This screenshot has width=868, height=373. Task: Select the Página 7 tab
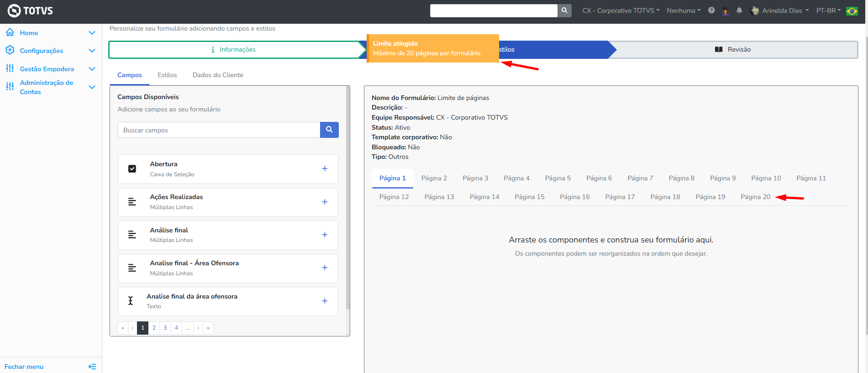640,178
